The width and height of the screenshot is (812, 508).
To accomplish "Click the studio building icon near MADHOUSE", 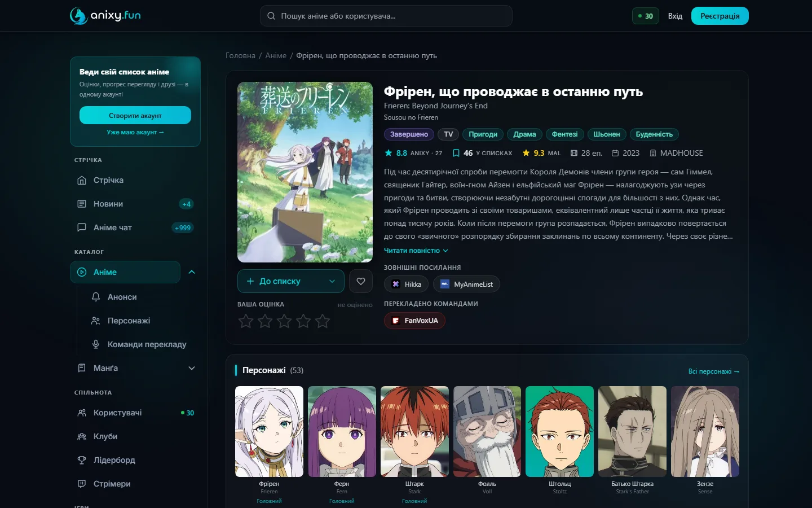I will point(653,153).
